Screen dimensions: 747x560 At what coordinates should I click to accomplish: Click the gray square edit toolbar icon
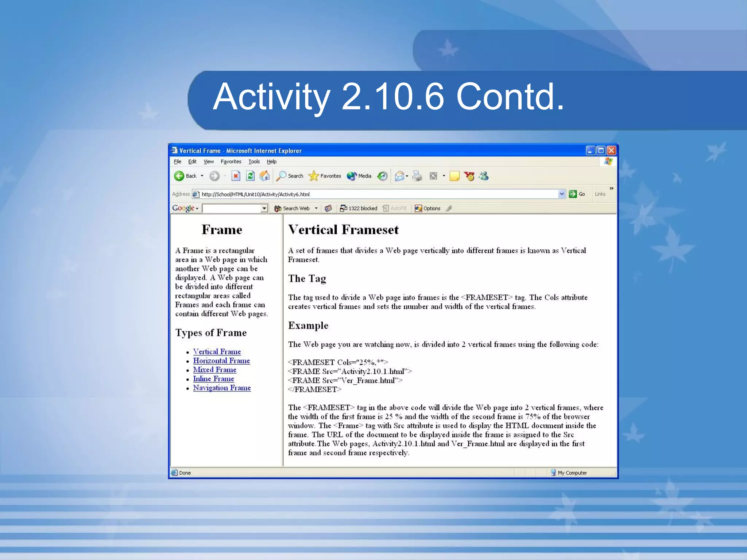coord(433,176)
